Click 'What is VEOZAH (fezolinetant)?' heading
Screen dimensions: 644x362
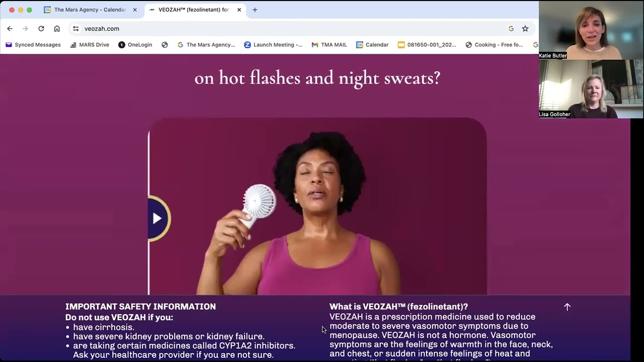click(x=398, y=307)
